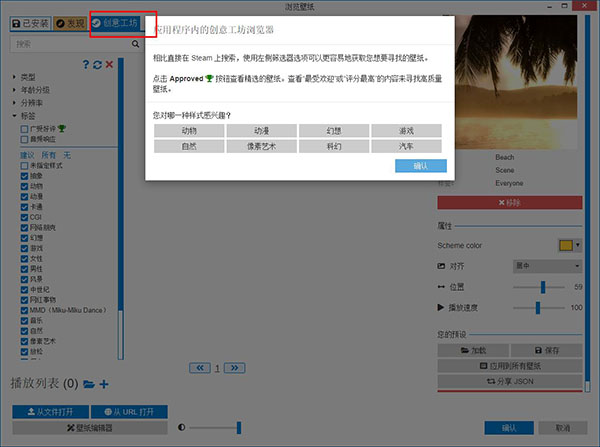Click in the 搜索 search field
The image size is (600, 447).
tap(65, 44)
